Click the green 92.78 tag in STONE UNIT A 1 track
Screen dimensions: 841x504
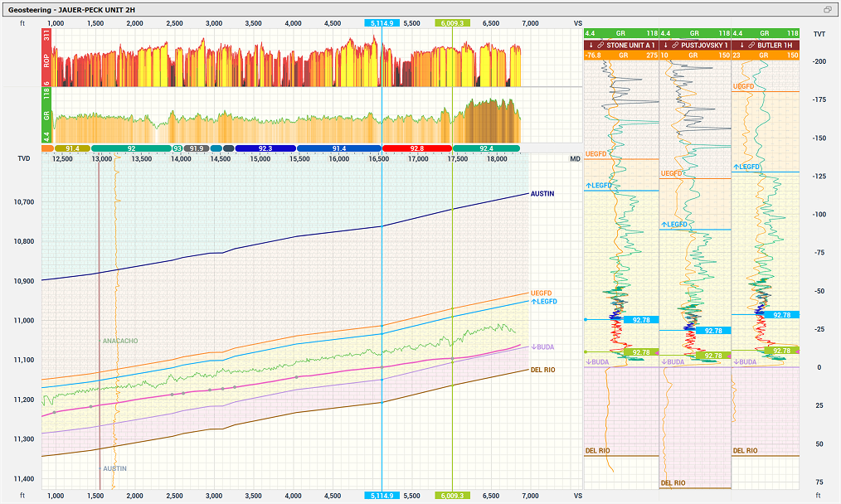641,352
